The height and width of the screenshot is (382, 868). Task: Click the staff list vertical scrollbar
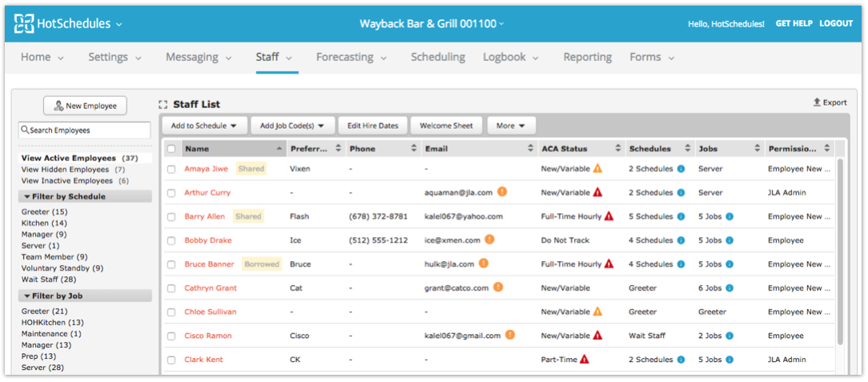pyautogui.click(x=840, y=248)
